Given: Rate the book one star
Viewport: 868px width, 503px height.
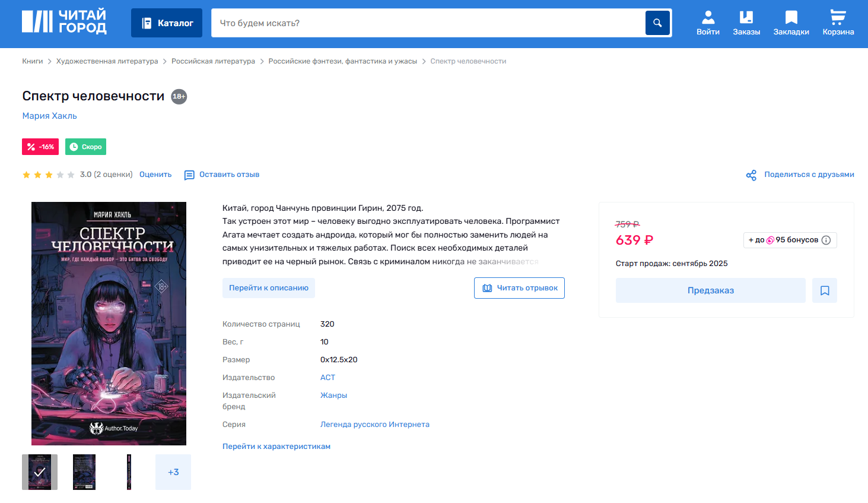Looking at the screenshot, I should [x=26, y=175].
